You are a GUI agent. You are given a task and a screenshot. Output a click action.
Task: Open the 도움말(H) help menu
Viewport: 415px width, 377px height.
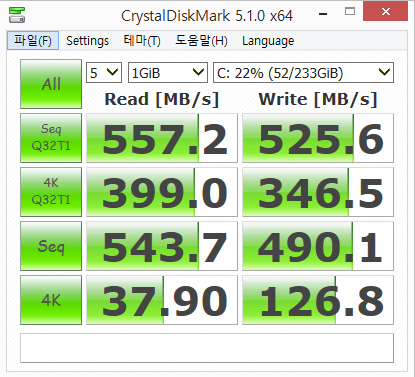tap(201, 41)
